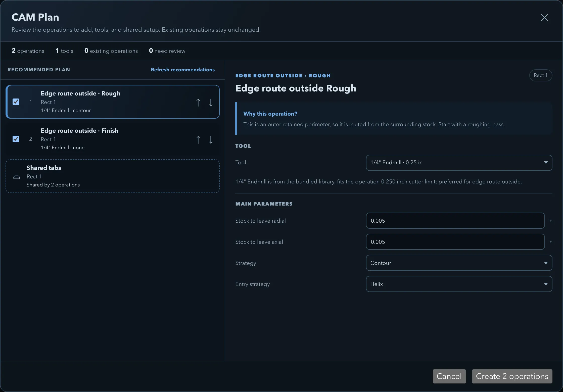Click the "2 operations" summary count

coord(28,51)
